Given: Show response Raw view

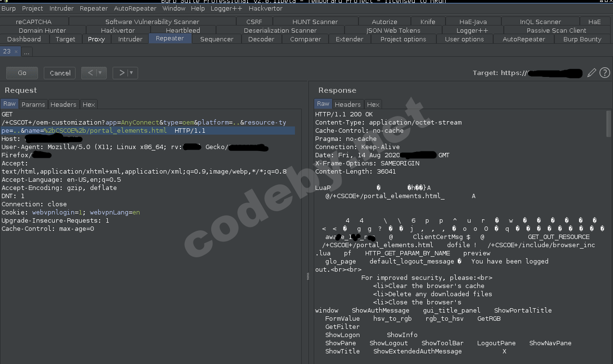Looking at the screenshot, I should click(x=323, y=104).
